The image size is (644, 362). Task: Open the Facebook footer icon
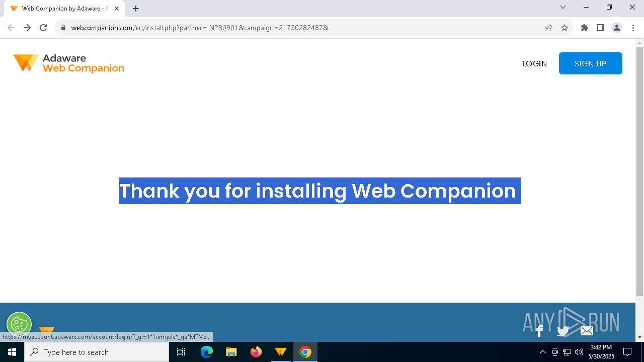[539, 331]
